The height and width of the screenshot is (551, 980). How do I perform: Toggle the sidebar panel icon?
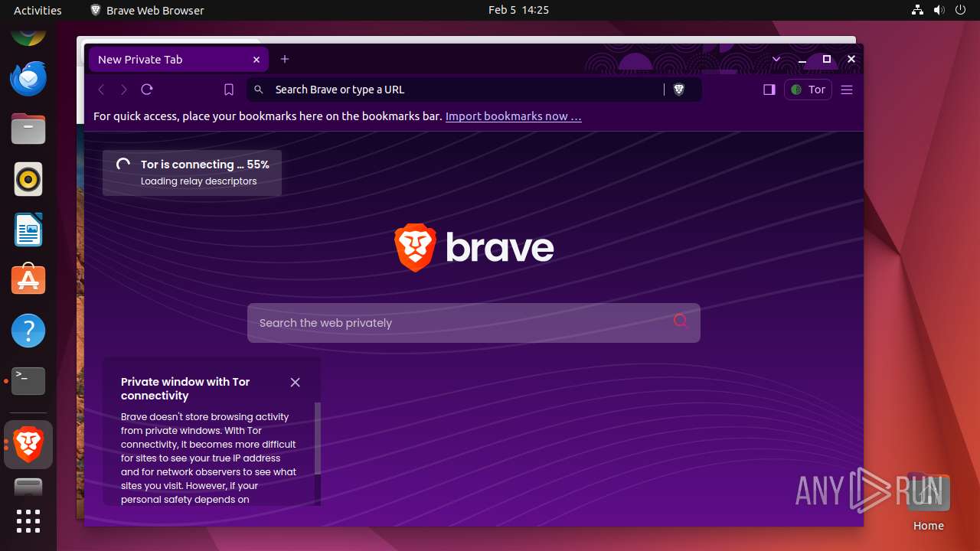tap(769, 90)
